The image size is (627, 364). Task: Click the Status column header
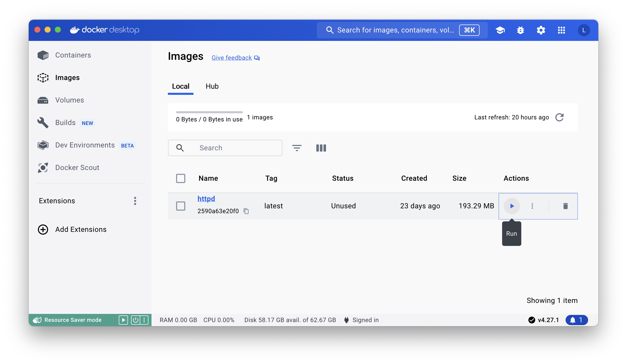click(x=343, y=178)
